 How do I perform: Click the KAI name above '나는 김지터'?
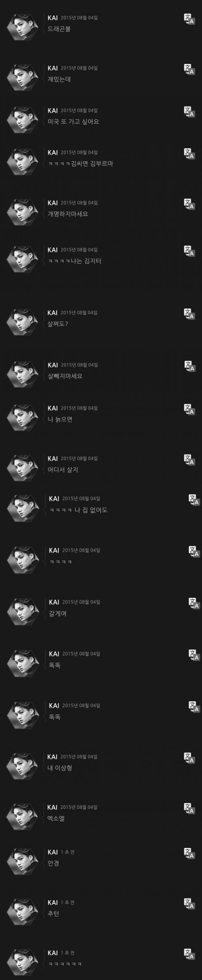pyautogui.click(x=53, y=250)
